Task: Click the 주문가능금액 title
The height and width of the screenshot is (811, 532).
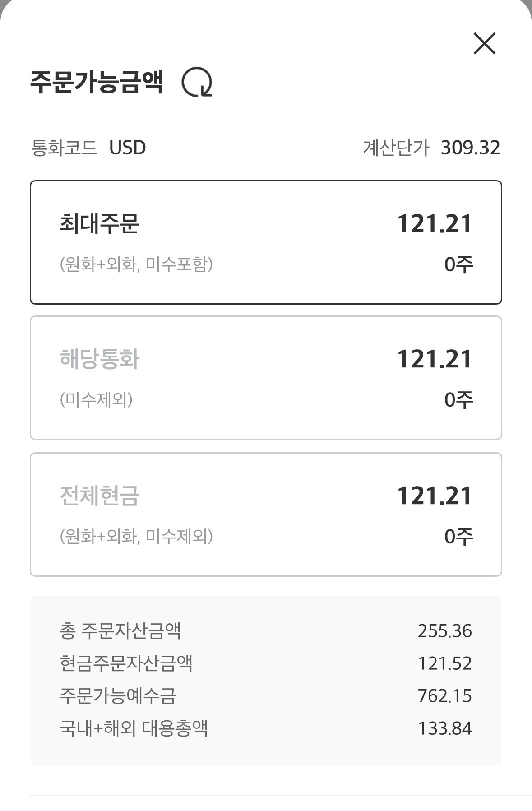Action: 97,82
